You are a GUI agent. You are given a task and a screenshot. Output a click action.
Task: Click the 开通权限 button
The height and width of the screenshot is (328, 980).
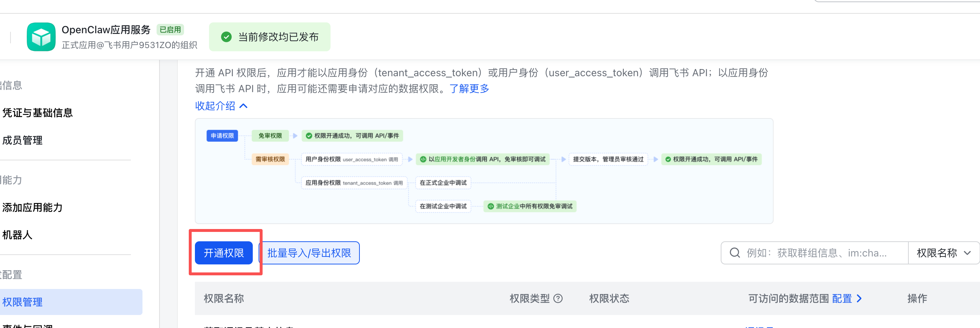click(224, 253)
